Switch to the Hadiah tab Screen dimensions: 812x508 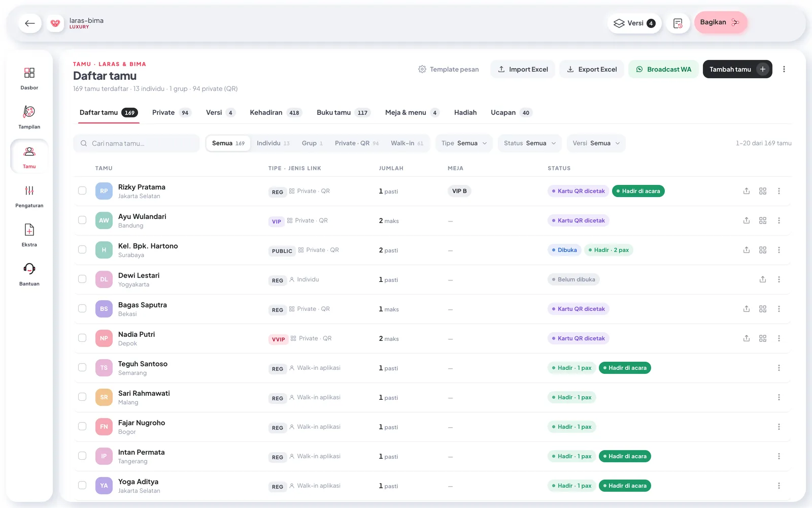coord(465,112)
